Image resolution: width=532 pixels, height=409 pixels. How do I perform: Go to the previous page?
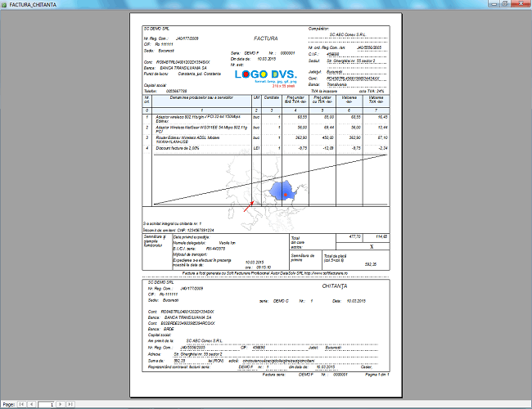click(32, 404)
